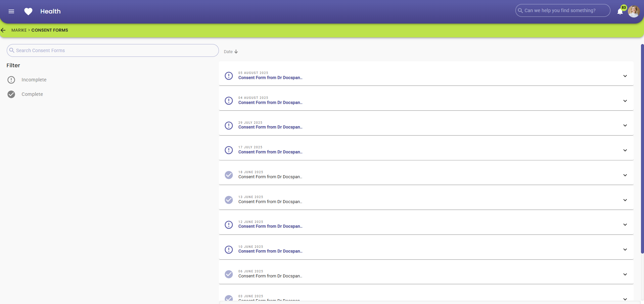Click the back arrow in breadcrumb bar
This screenshot has width=644, height=304.
click(x=3, y=30)
